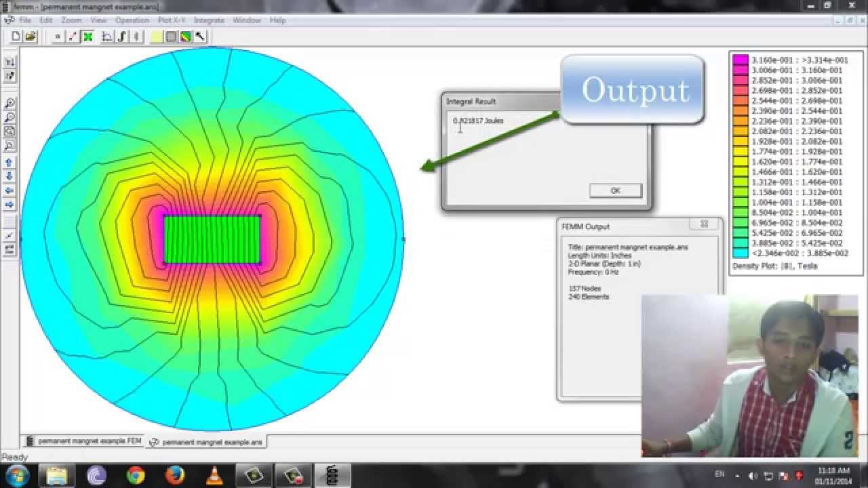The width and height of the screenshot is (868, 488).
Task: Open VLC media player from taskbar
Action: point(214,476)
